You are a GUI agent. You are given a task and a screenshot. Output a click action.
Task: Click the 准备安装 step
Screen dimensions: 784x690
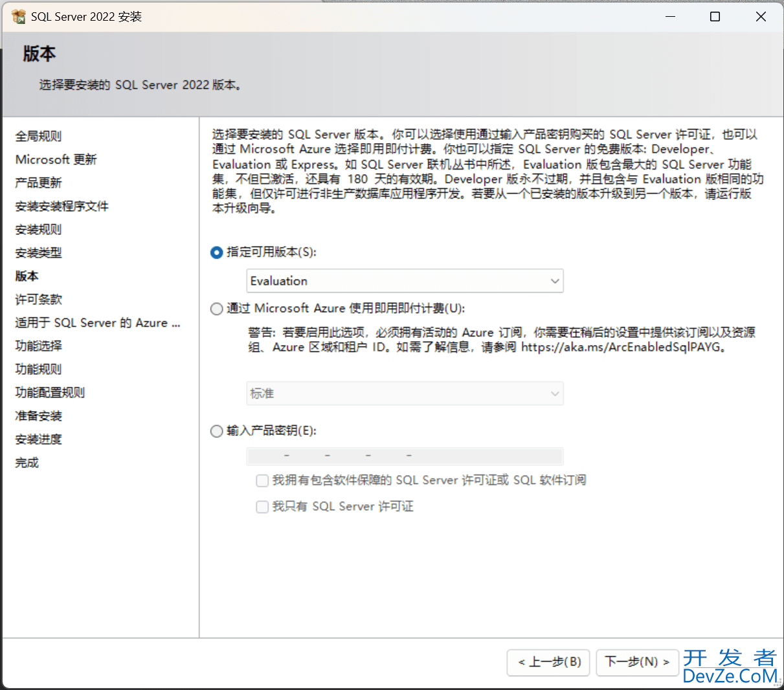(39, 416)
